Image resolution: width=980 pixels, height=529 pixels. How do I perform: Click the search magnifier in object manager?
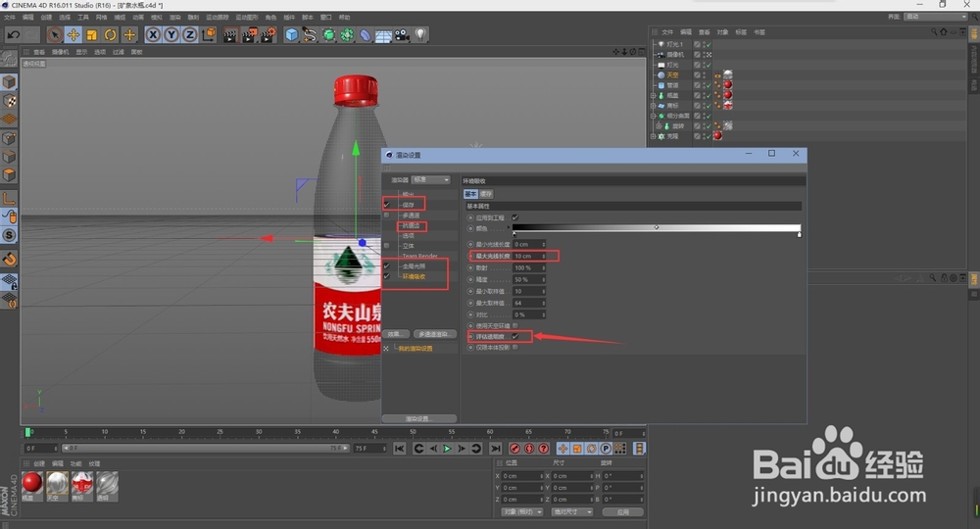[x=934, y=32]
